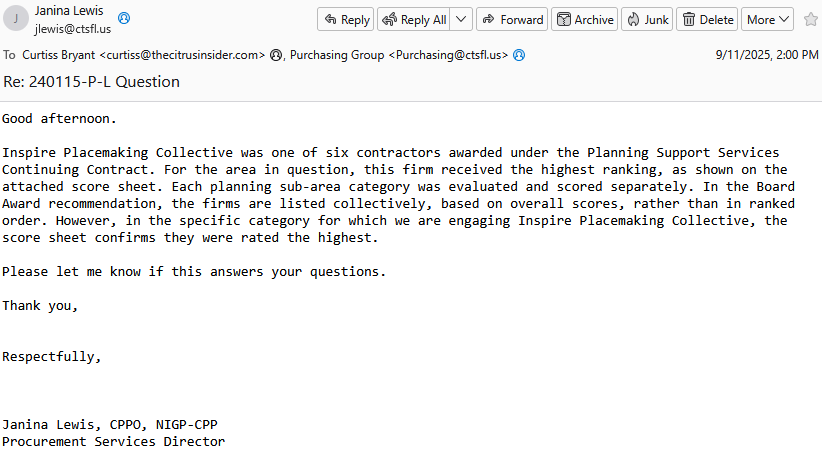
Task: Click the flame icon in Junk button
Action: 633,19
